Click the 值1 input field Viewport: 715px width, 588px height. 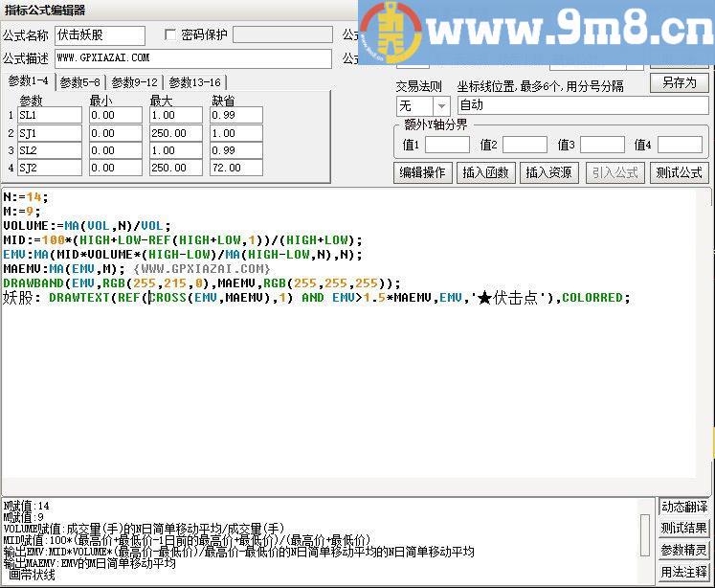click(447, 145)
